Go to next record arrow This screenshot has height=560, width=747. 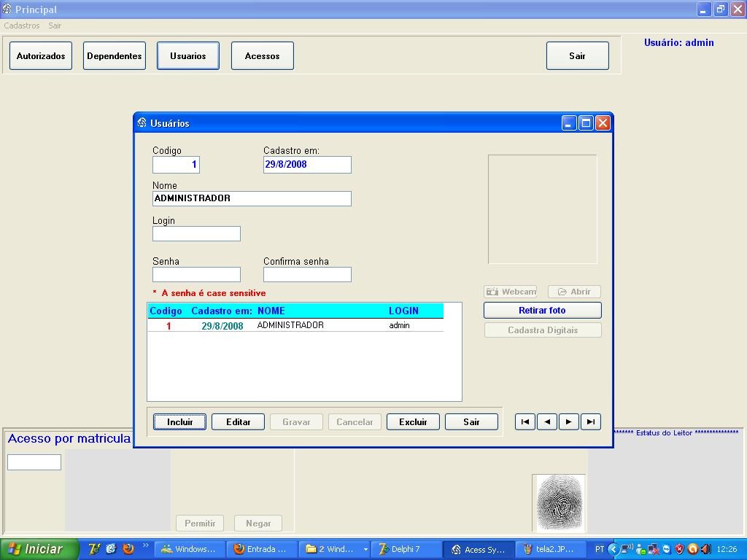pyautogui.click(x=569, y=421)
